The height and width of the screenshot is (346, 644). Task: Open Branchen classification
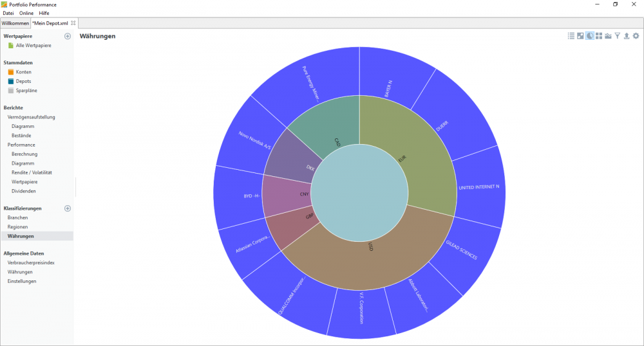pyautogui.click(x=17, y=217)
